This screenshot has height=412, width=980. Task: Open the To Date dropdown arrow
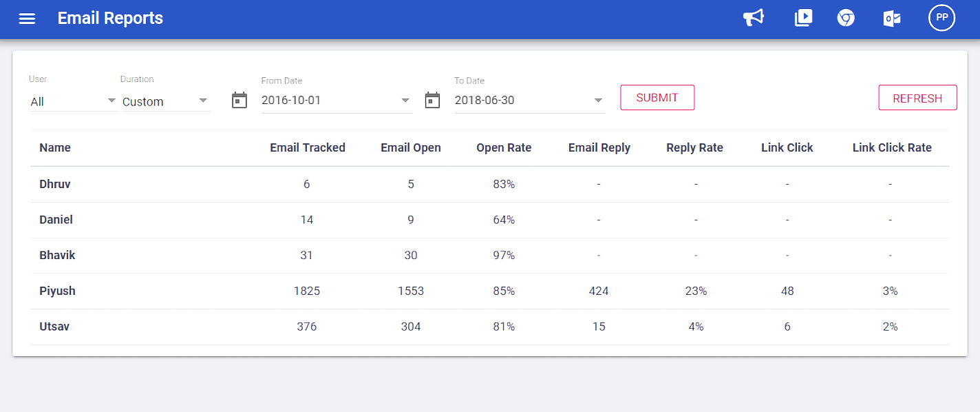[x=598, y=101]
